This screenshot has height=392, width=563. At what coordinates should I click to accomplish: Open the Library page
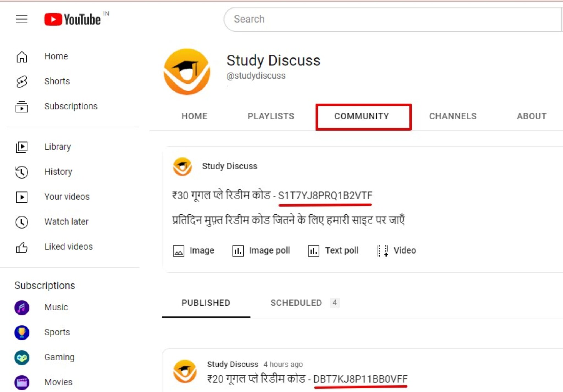pos(57,147)
